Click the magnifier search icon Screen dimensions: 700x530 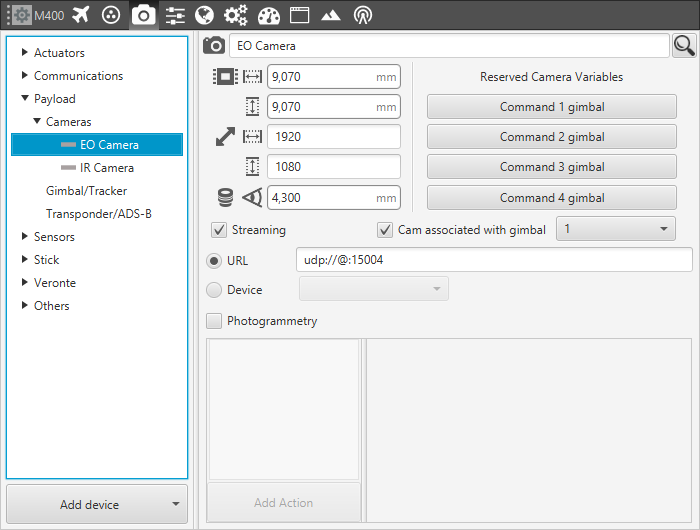point(684,46)
